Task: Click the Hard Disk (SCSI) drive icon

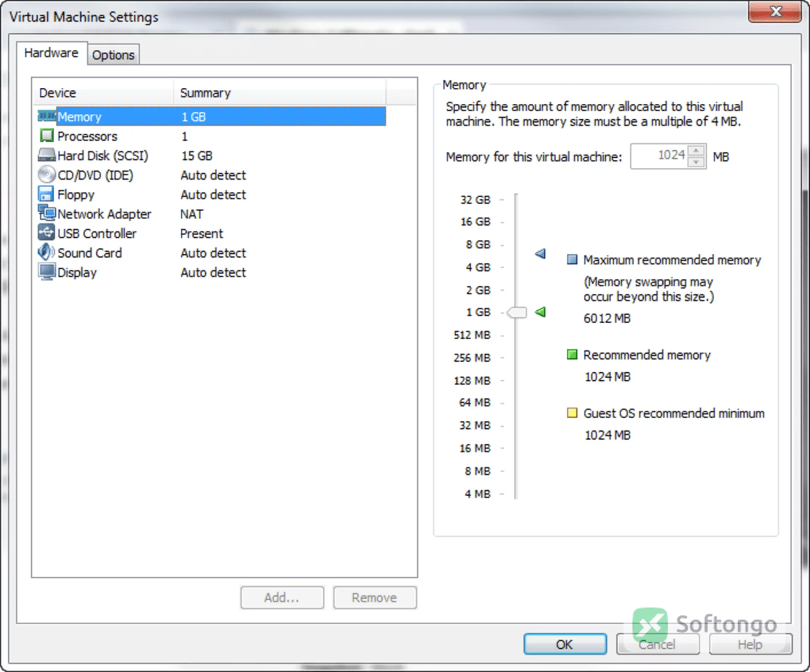Action: point(47,155)
